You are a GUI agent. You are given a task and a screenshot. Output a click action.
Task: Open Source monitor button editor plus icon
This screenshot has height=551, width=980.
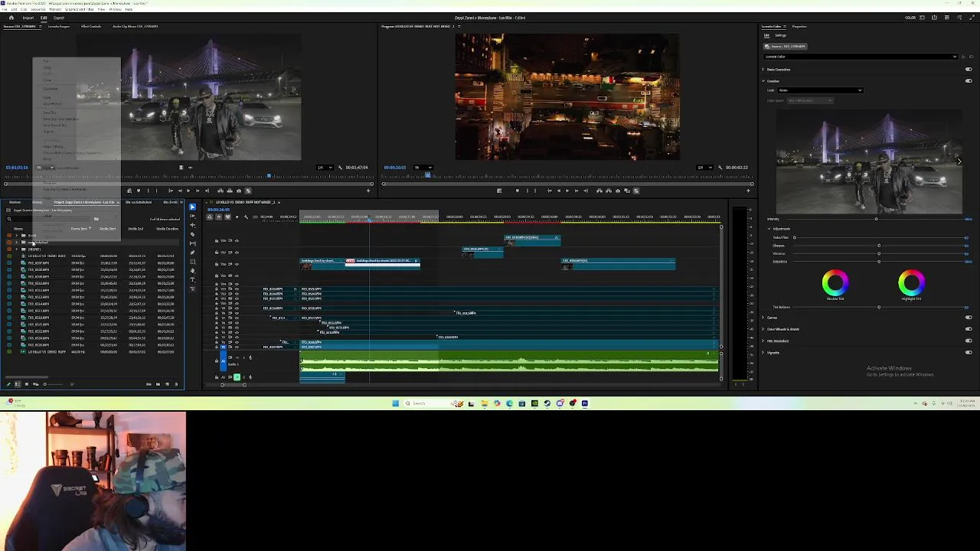(x=368, y=191)
